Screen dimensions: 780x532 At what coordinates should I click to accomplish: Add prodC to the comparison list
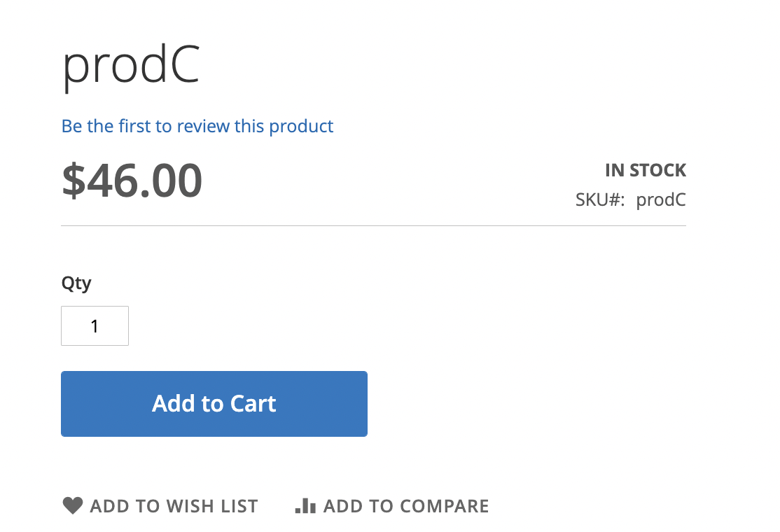coord(391,505)
